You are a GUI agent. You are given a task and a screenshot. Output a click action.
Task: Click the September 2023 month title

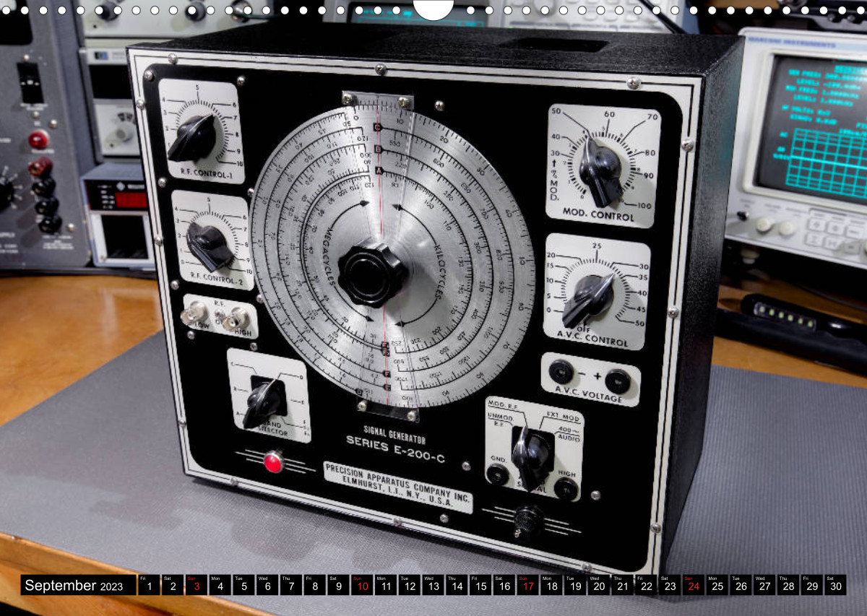pos(74,586)
